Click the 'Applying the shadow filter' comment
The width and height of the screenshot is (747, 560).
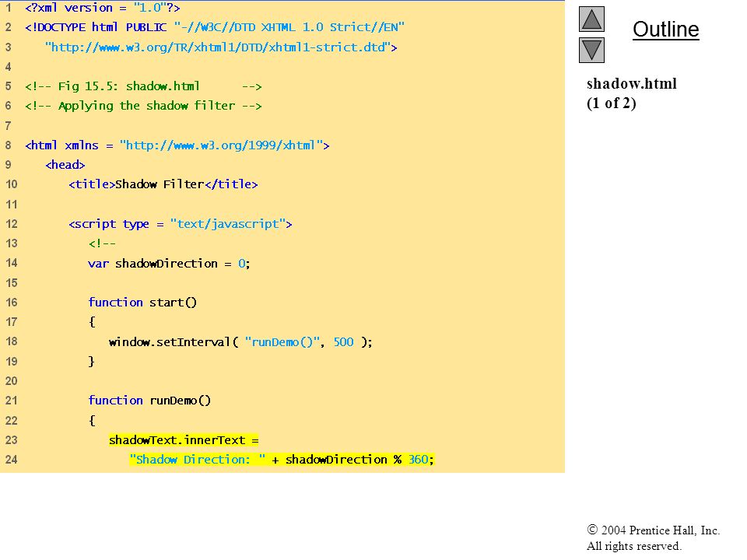[143, 106]
